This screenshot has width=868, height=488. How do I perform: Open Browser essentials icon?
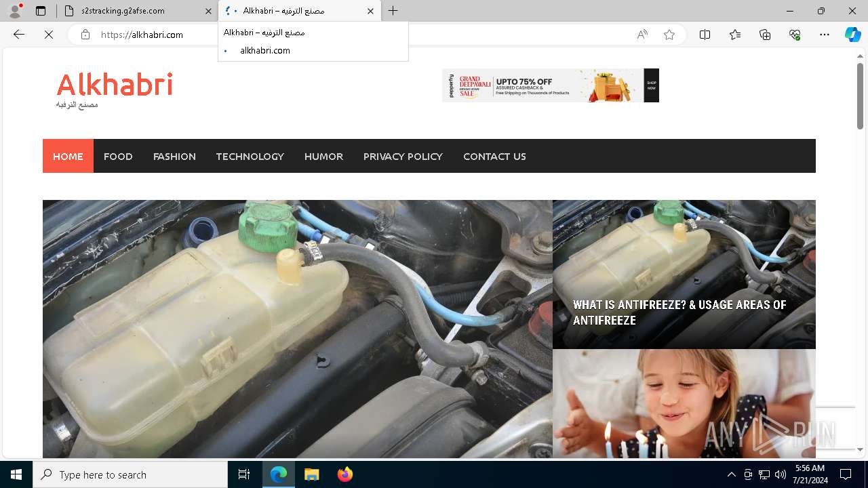[795, 35]
